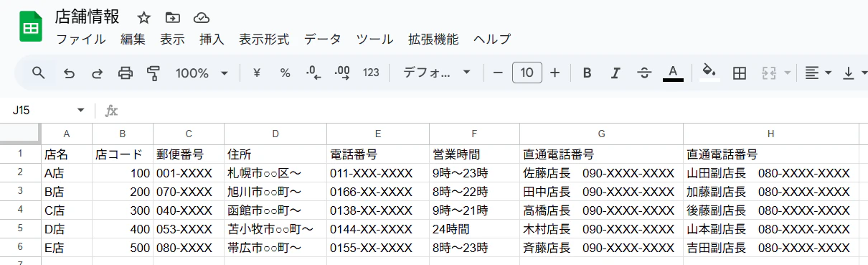Expand the name box dropdown arrow

click(x=80, y=111)
